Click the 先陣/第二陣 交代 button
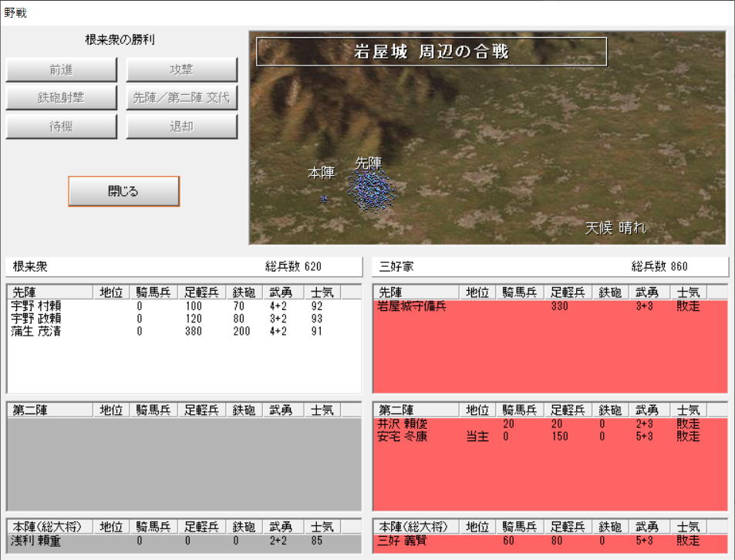Image resolution: width=735 pixels, height=560 pixels. 181,98
